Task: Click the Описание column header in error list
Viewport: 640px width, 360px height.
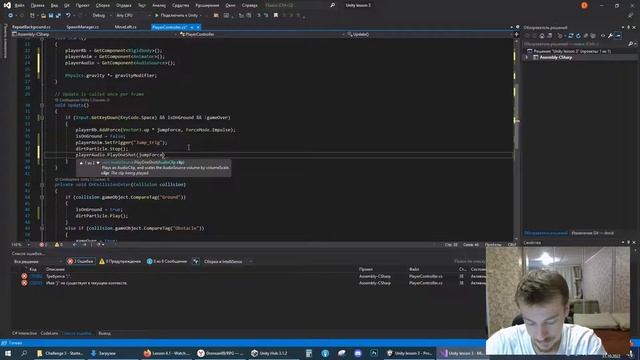Action: pos(55,269)
